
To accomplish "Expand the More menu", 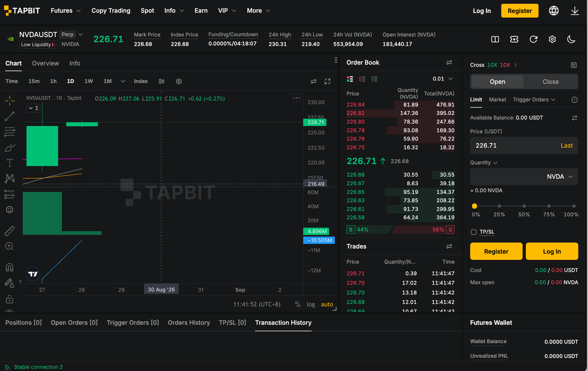I will pyautogui.click(x=258, y=11).
